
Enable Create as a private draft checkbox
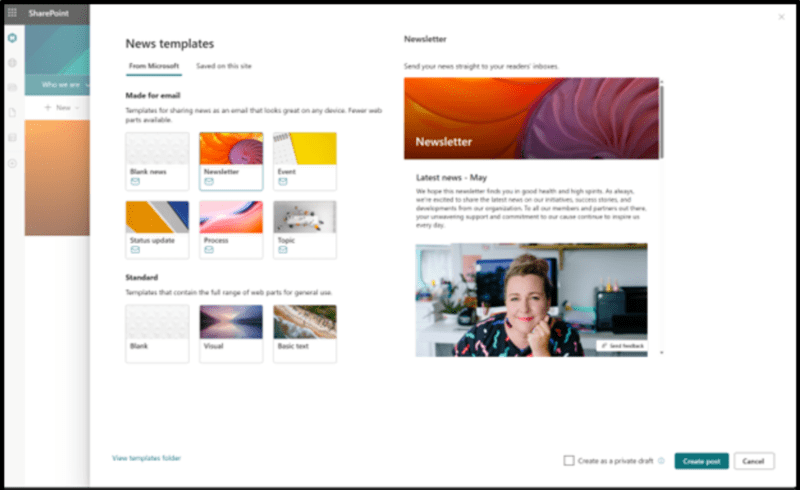569,461
